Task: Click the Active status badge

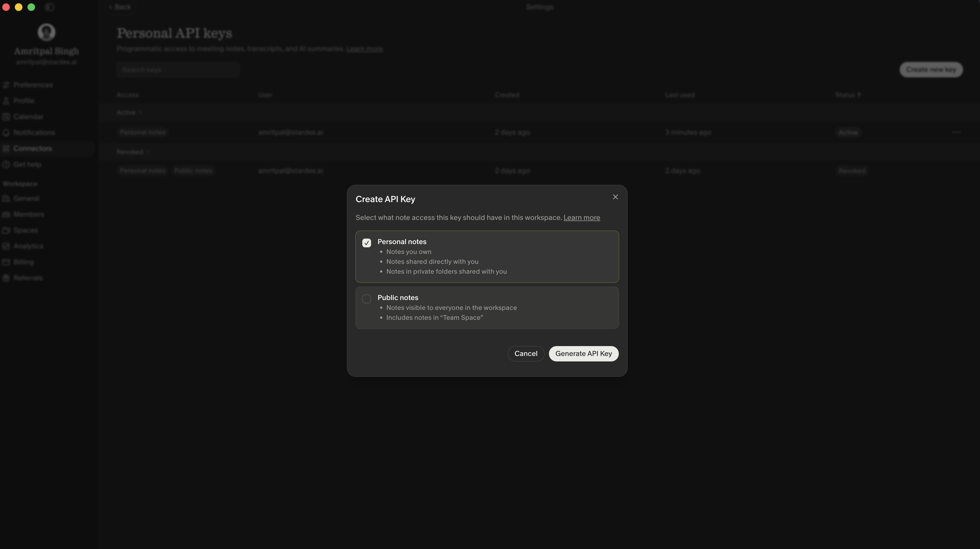Action: click(848, 132)
